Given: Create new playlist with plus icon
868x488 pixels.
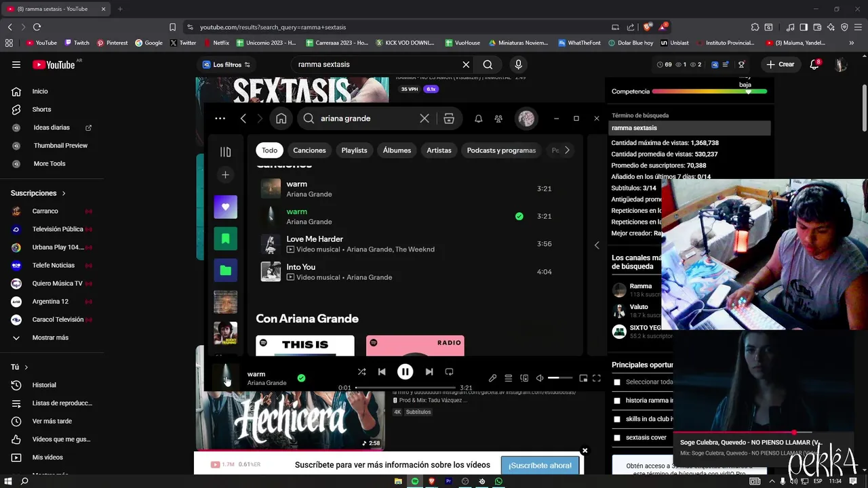Looking at the screenshot, I should click(x=226, y=175).
